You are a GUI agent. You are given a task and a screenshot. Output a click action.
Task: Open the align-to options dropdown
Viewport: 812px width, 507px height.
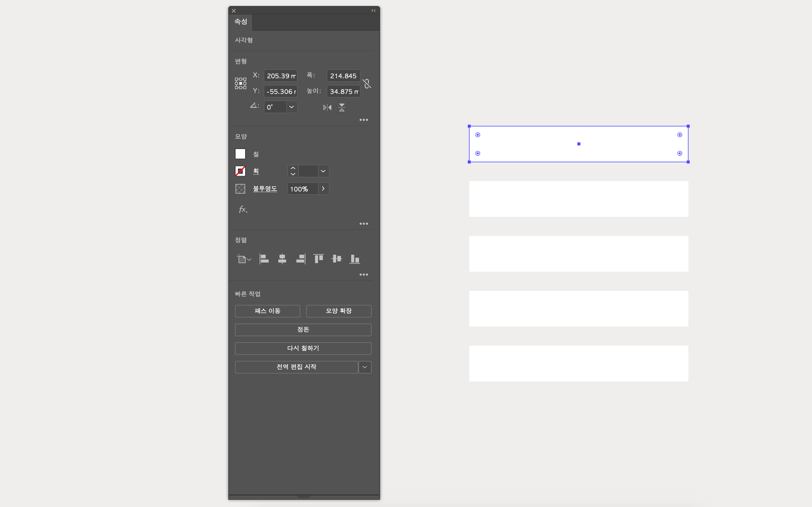(x=244, y=259)
